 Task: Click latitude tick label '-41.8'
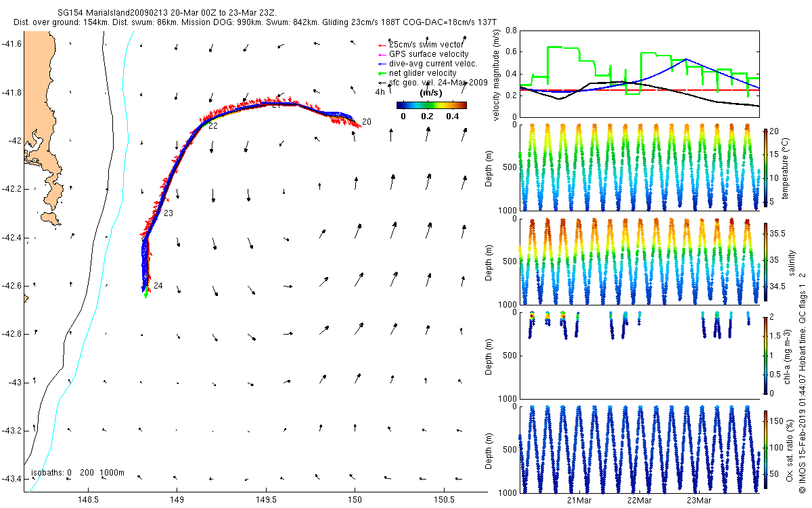tap(12, 92)
